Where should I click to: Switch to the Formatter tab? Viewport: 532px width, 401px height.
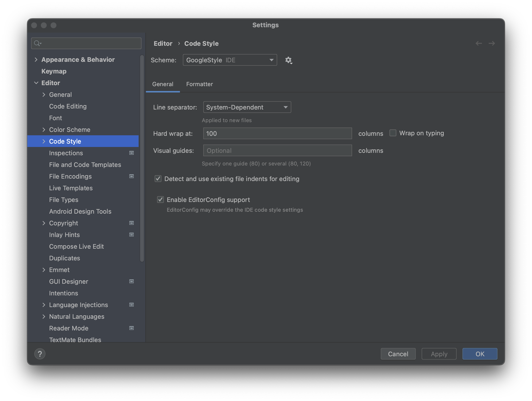(x=199, y=84)
